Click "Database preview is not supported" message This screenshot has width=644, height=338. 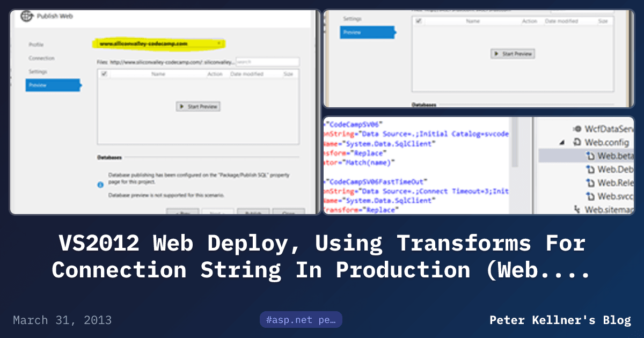(166, 195)
